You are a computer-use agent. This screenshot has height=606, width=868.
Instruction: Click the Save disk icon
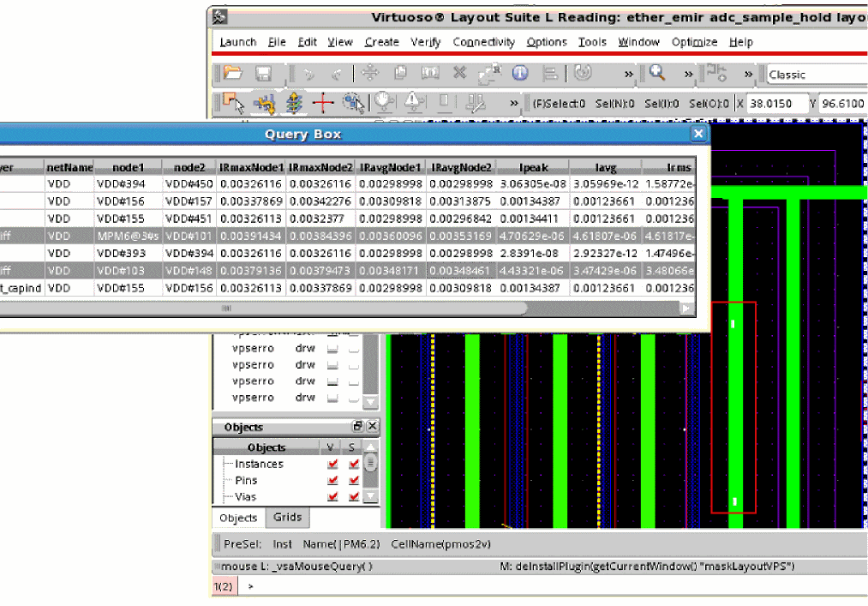(x=264, y=75)
